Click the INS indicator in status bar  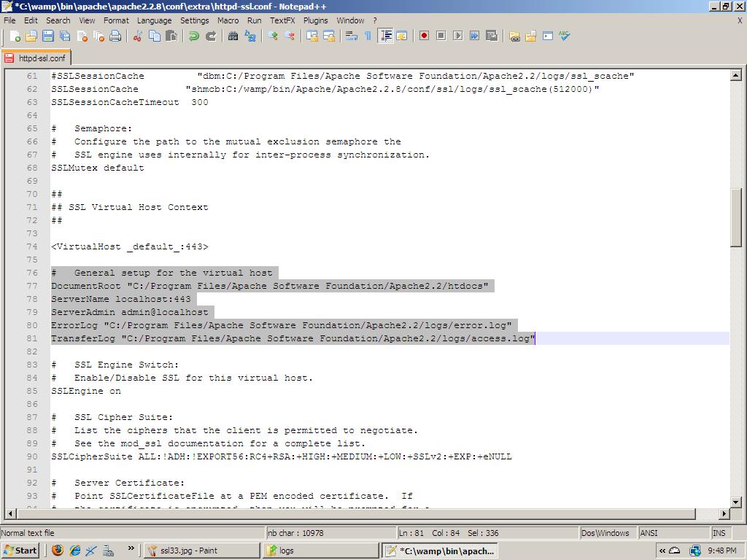[719, 533]
